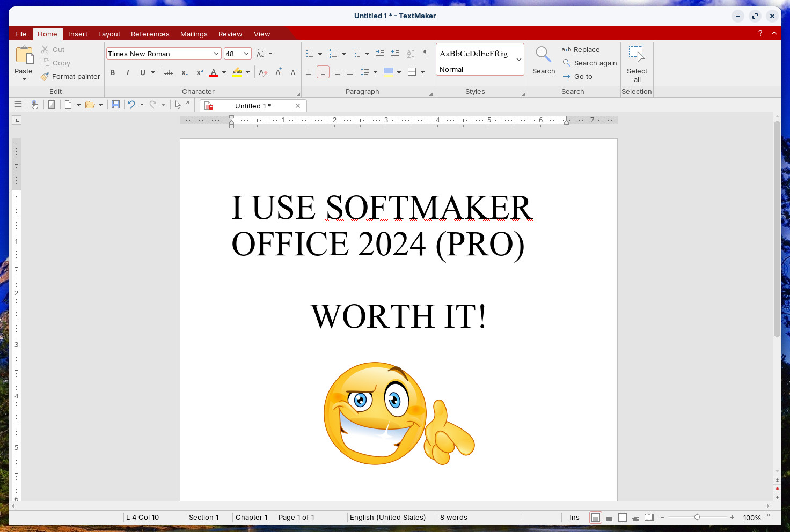
Task: Click the Search magnifier button
Action: (544, 60)
